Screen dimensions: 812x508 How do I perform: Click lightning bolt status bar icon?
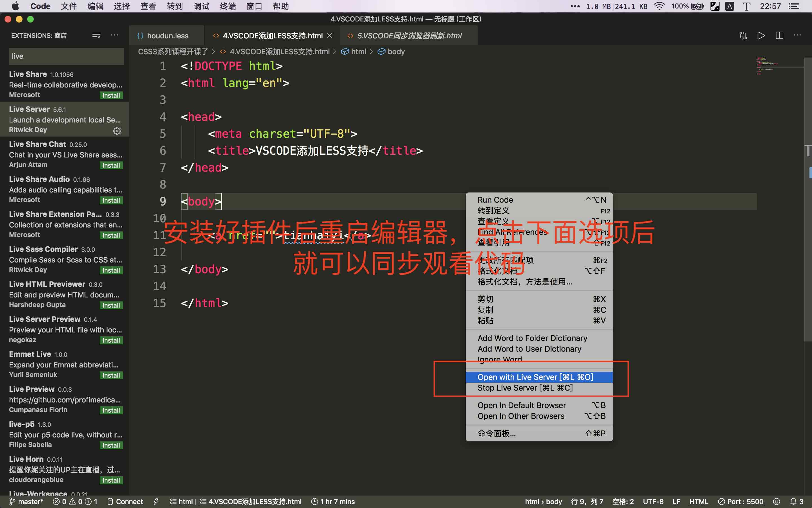(156, 502)
